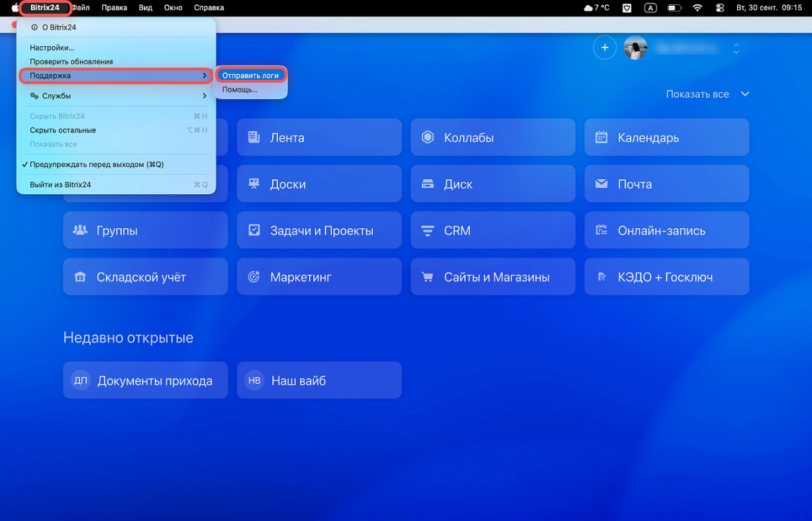Viewport: 812px width, 521px height.
Task: Open Почта via its envelope icon
Action: (601, 184)
